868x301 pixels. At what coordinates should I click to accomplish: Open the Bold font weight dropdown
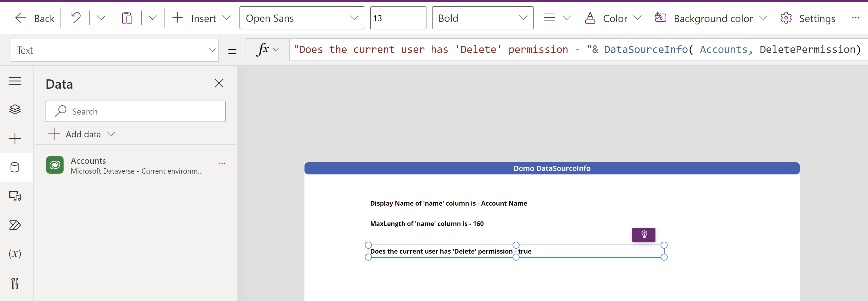[x=482, y=18]
